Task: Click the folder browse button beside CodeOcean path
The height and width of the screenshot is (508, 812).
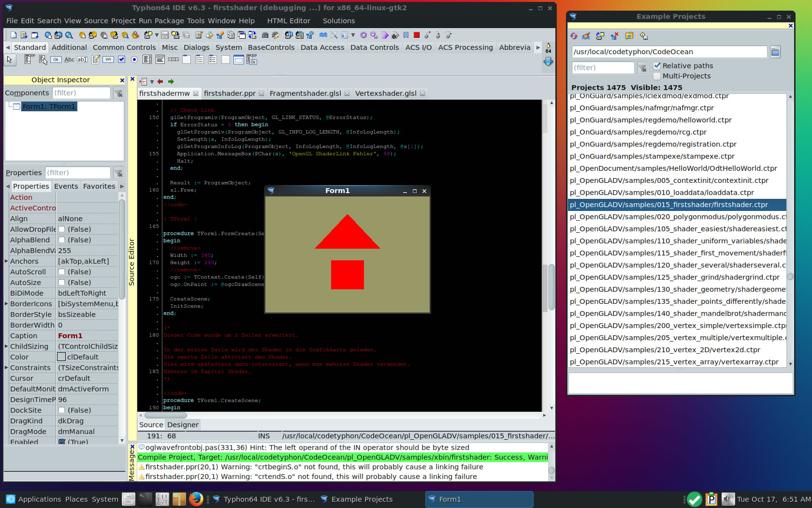Action: coord(775,52)
